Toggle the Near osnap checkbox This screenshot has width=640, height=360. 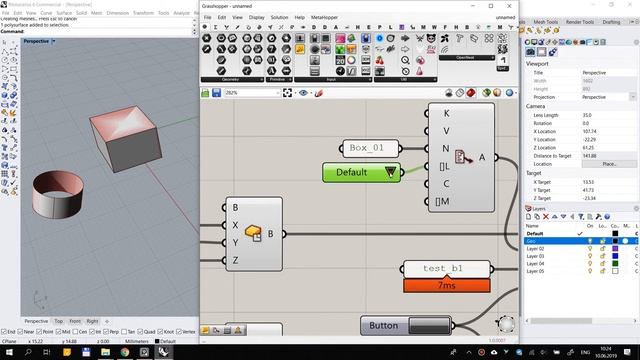point(20,332)
